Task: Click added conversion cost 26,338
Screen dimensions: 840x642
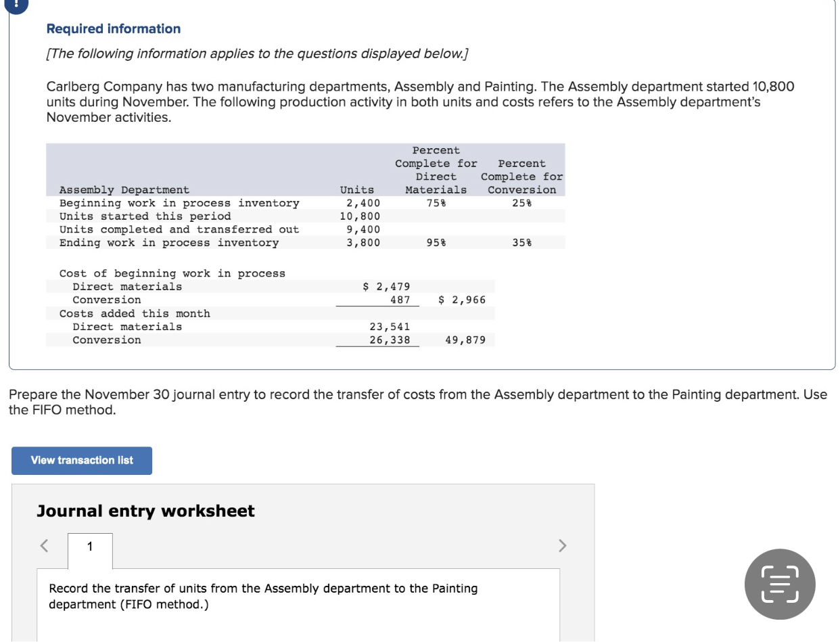Action: [x=390, y=340]
